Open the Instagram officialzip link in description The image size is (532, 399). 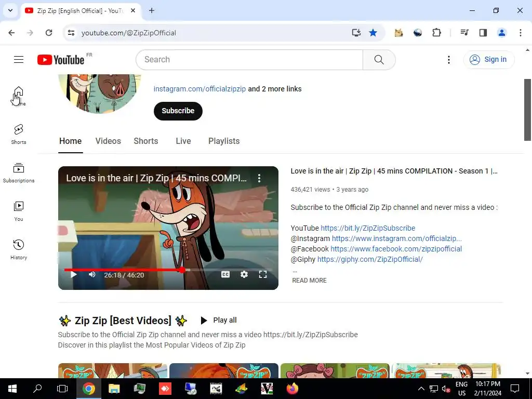click(396, 238)
